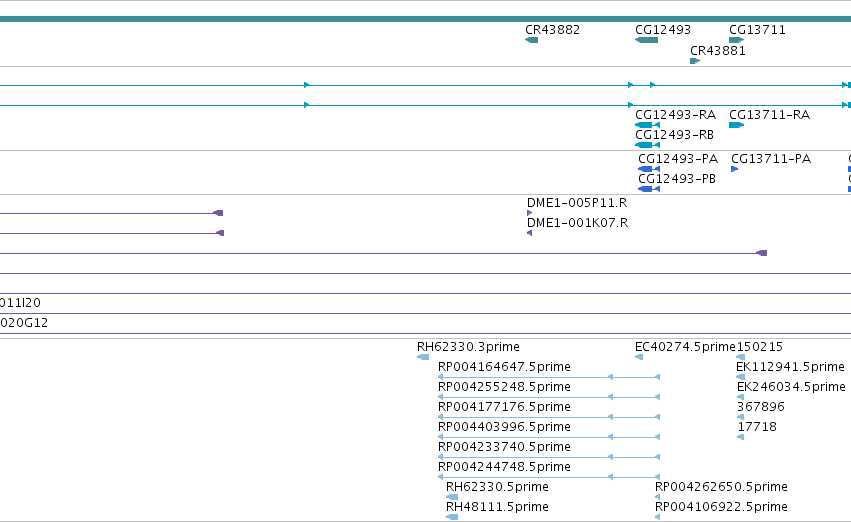
Task: Select the CR43881 gene arrow glyph
Action: click(695, 61)
